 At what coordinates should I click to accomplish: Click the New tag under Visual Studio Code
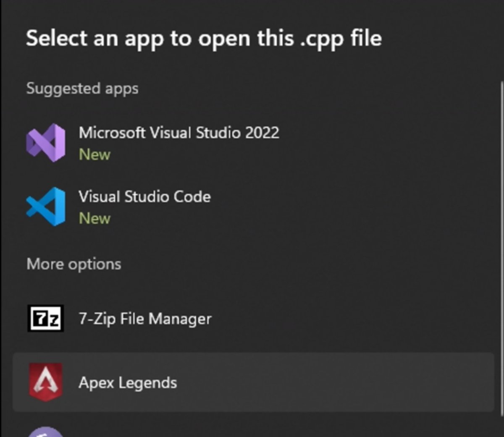94,218
